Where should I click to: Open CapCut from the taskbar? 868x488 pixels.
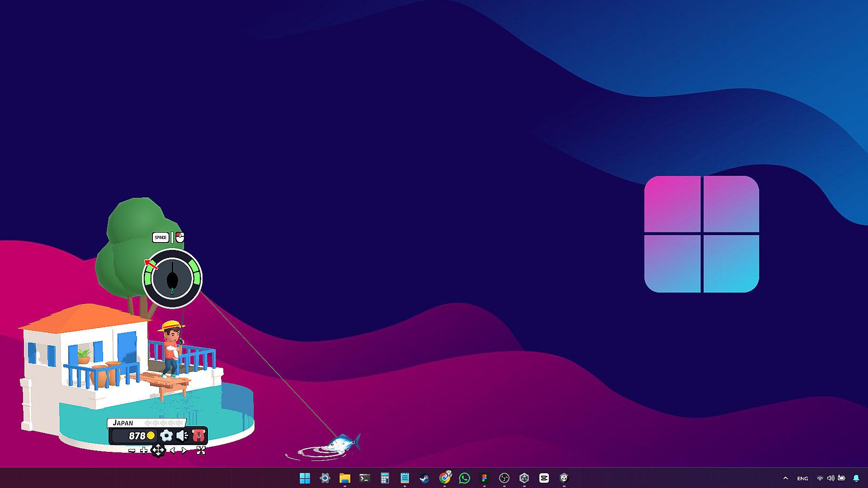[x=544, y=478]
